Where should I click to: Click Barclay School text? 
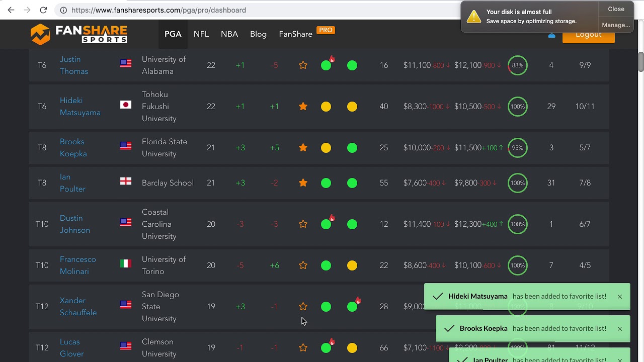(x=168, y=183)
